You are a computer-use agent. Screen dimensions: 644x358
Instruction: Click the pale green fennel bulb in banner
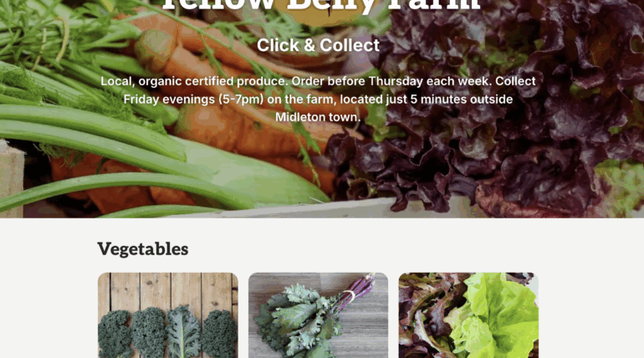coord(254,172)
